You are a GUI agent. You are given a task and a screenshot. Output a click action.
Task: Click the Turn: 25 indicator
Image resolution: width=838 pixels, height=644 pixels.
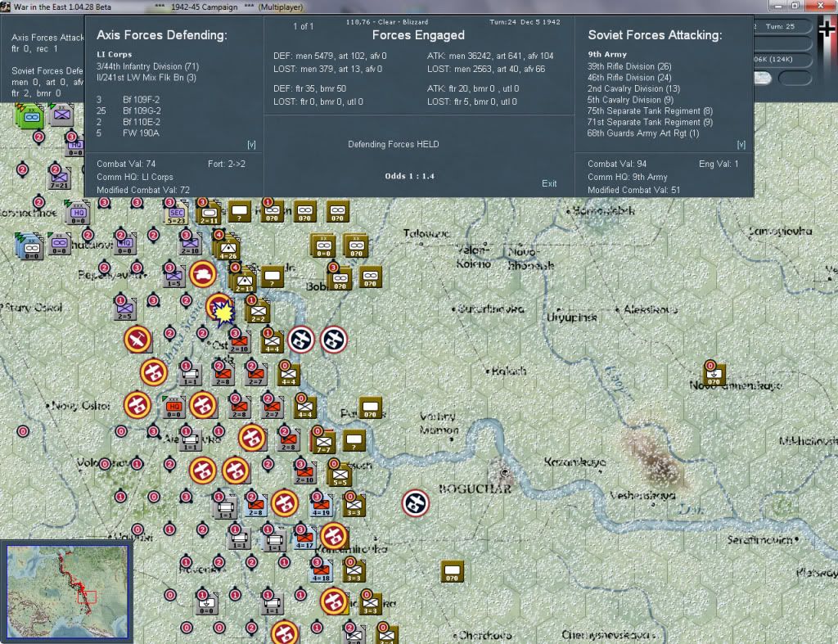780,26
